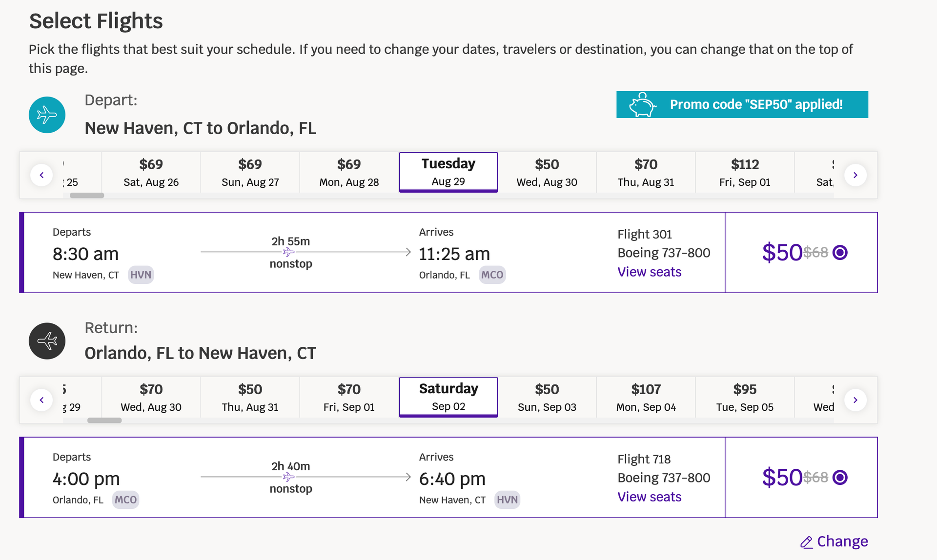Open View seats for Flight 301
The height and width of the screenshot is (560, 937).
649,272
